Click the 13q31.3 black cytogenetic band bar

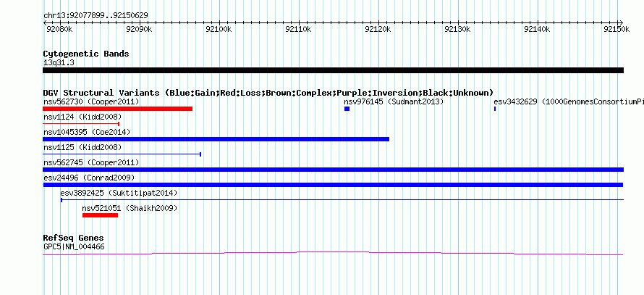click(333, 70)
